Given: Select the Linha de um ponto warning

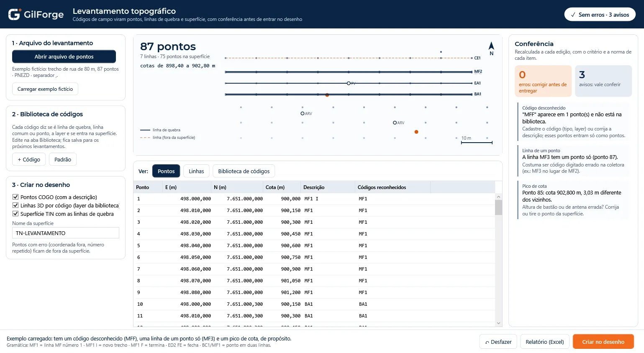Looking at the screenshot, I should [573, 161].
